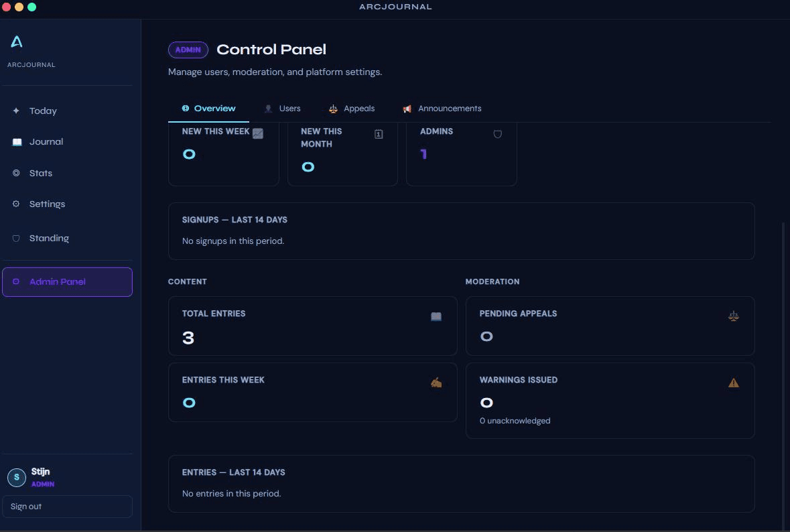Click the scales icon in Pending Appeals card
The image size is (790, 532).
[x=734, y=316]
